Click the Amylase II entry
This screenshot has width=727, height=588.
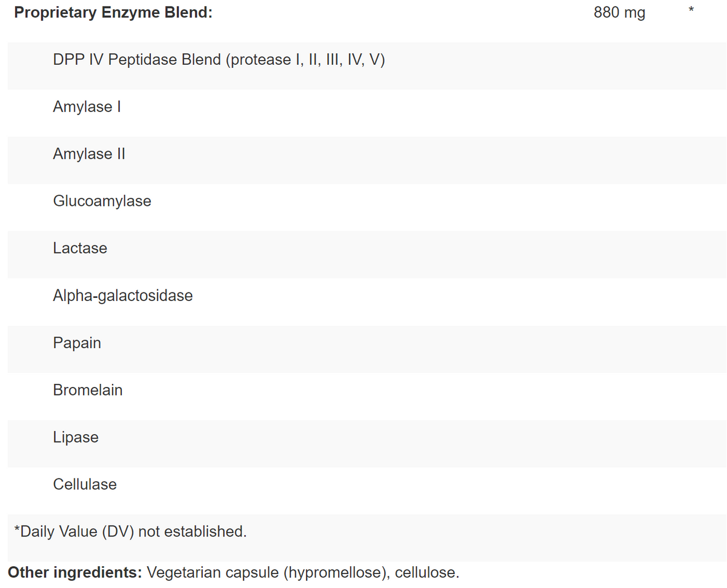point(89,154)
